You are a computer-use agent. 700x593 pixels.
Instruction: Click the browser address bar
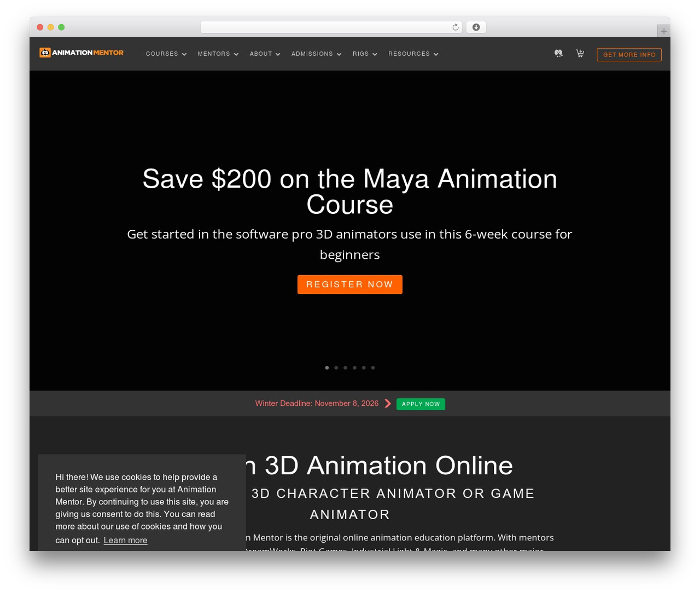331,27
